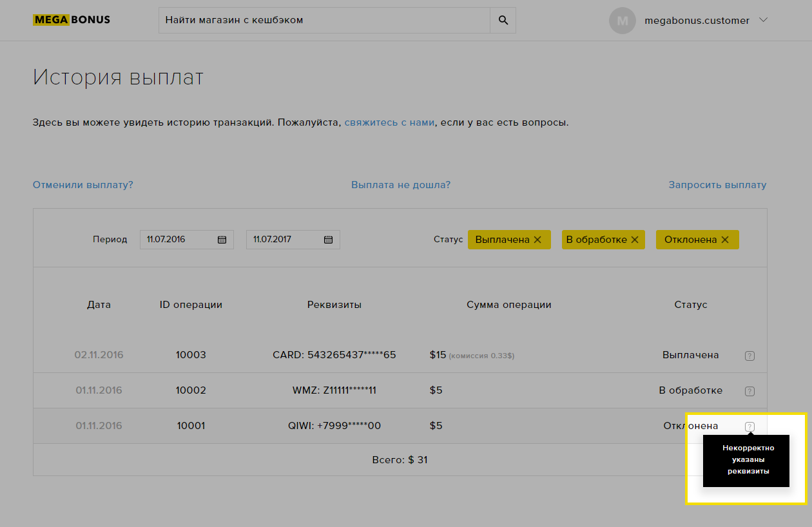Select operation ID 10003
This screenshot has height=527, width=812.
191,355
